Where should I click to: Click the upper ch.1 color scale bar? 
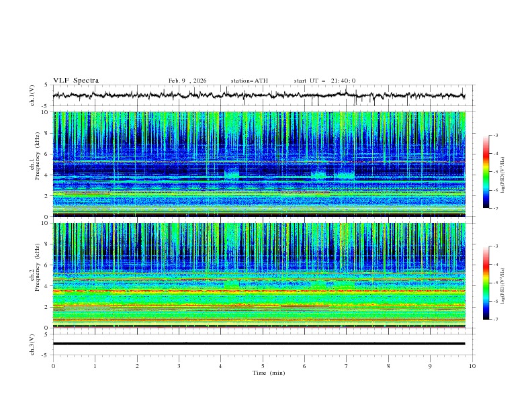[486, 172]
